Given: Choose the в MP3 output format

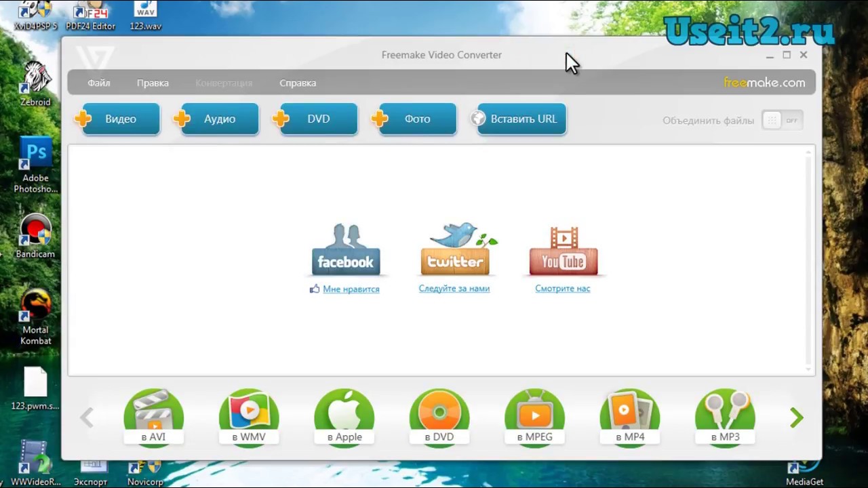Looking at the screenshot, I should coord(726,416).
